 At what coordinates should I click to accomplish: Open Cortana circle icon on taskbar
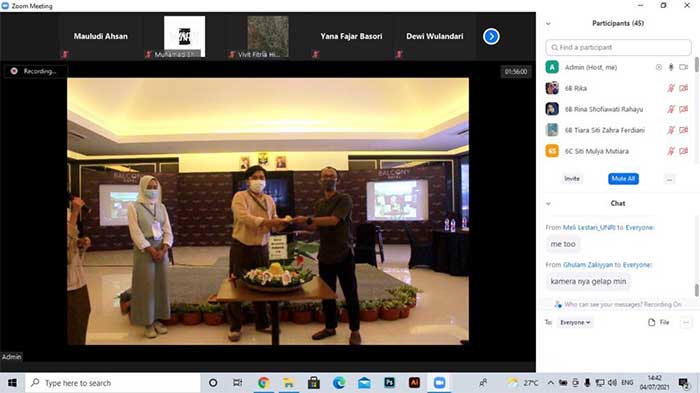tap(213, 383)
